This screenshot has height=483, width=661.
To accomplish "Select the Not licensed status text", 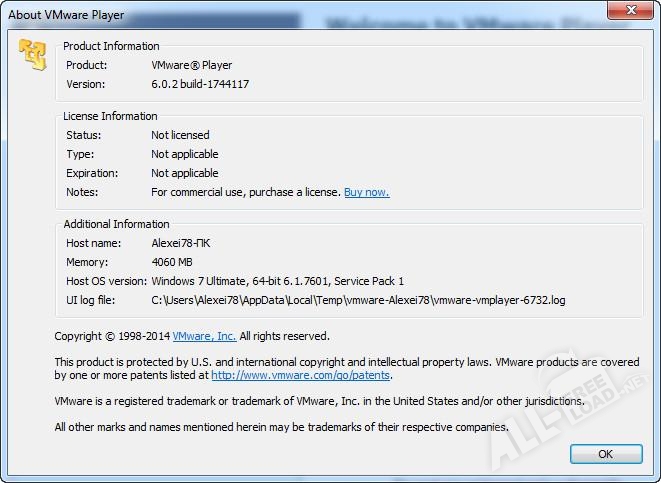I will point(180,135).
